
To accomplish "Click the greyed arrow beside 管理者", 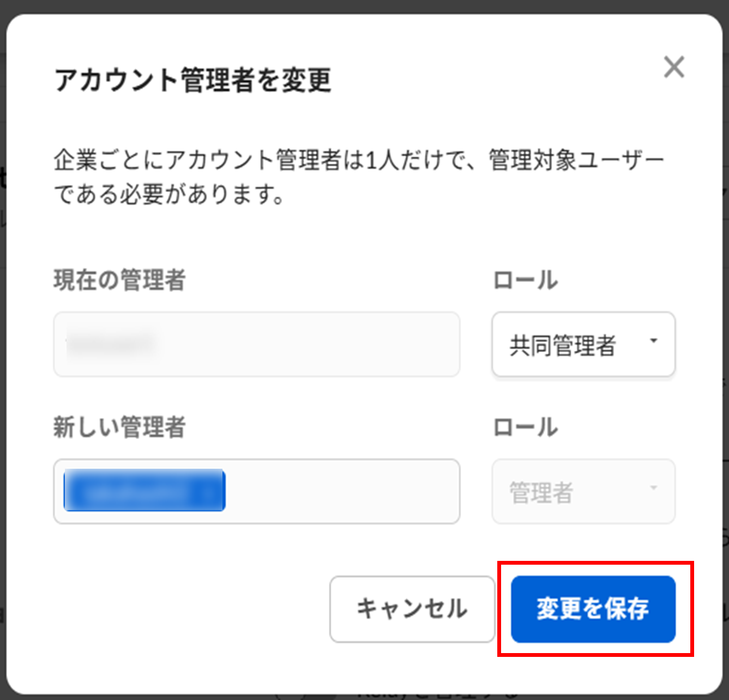I will tap(653, 488).
